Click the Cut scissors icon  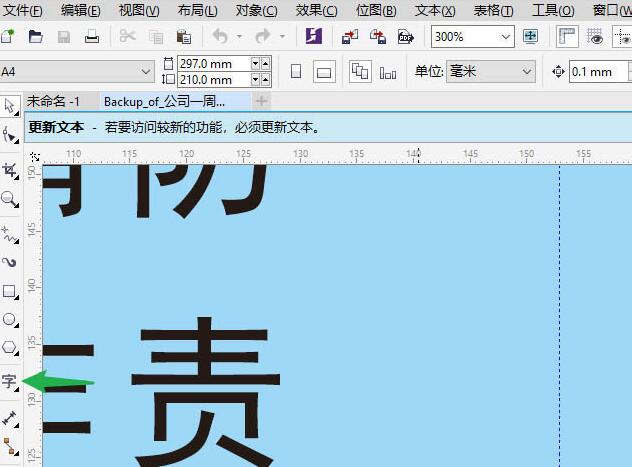click(x=127, y=37)
